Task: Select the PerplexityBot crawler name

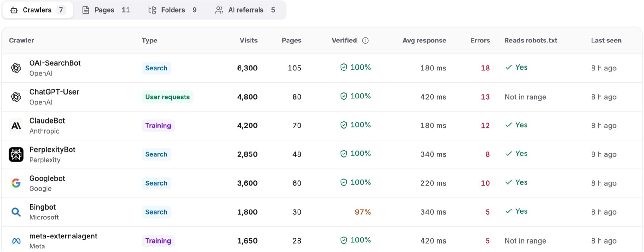Action: (x=52, y=150)
